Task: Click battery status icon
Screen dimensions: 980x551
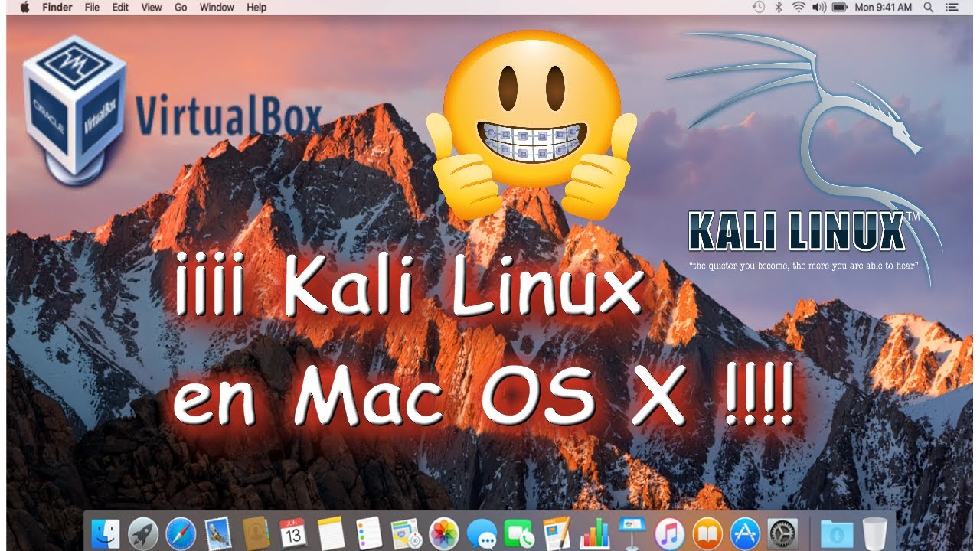Action: [840, 7]
